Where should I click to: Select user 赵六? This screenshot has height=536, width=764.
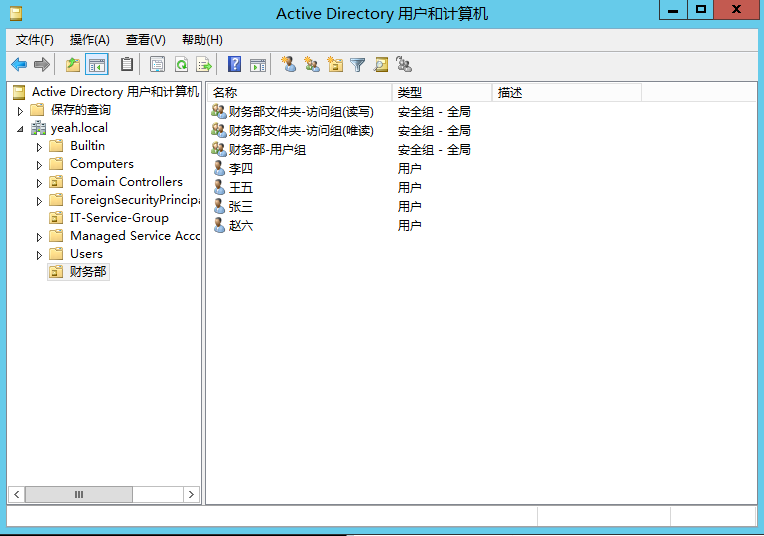click(x=241, y=226)
